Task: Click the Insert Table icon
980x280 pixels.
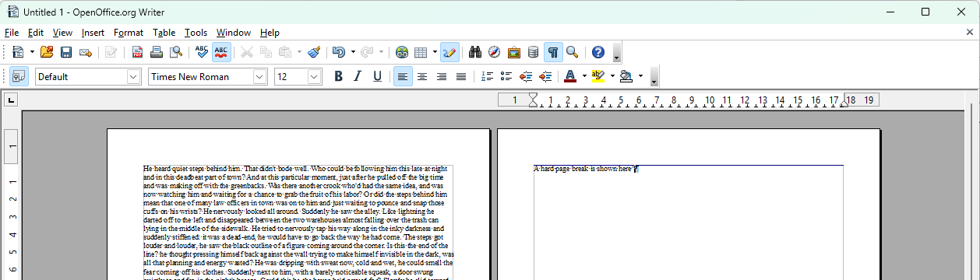Action: click(421, 52)
